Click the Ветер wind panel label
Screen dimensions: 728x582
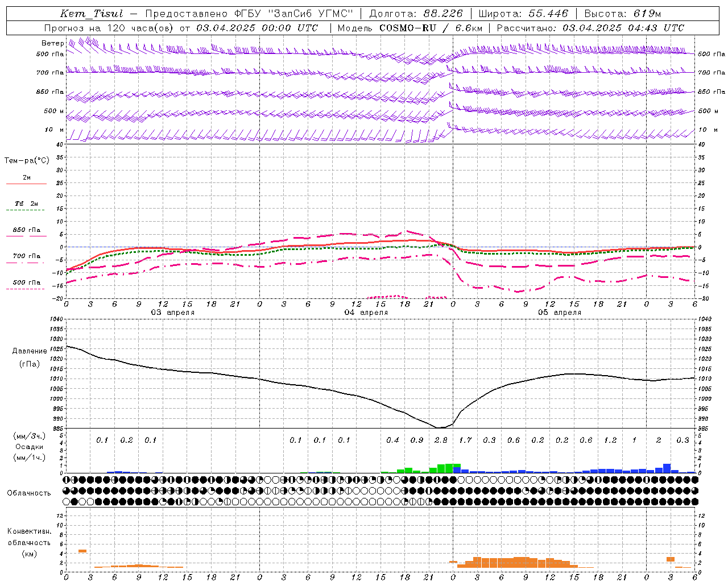52,43
